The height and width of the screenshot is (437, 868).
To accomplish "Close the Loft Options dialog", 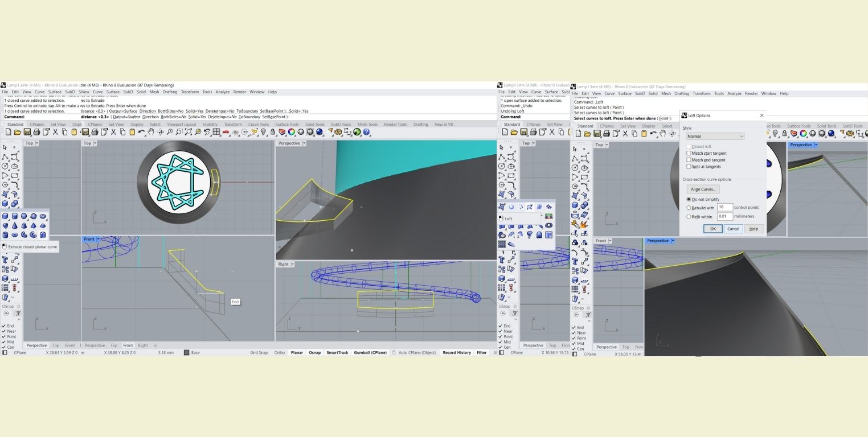I will (761, 116).
